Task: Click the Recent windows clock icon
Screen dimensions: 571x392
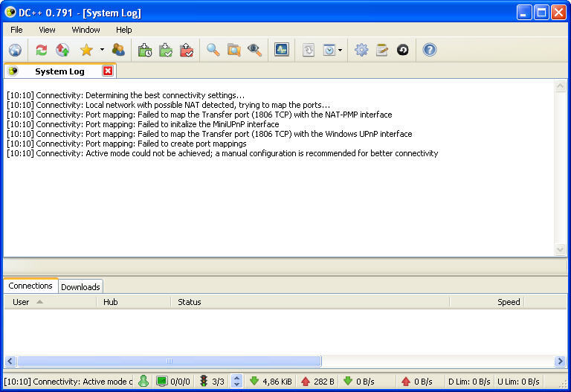Action: click(x=329, y=50)
